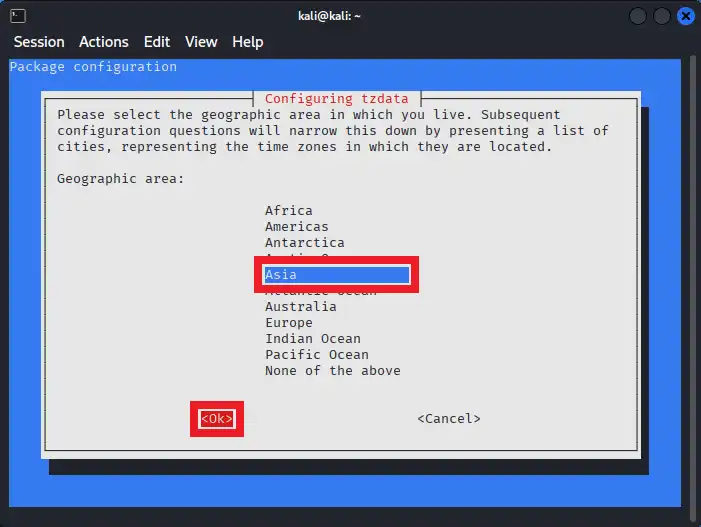Open the Edit menu
The width and height of the screenshot is (701, 527).
pyautogui.click(x=157, y=42)
